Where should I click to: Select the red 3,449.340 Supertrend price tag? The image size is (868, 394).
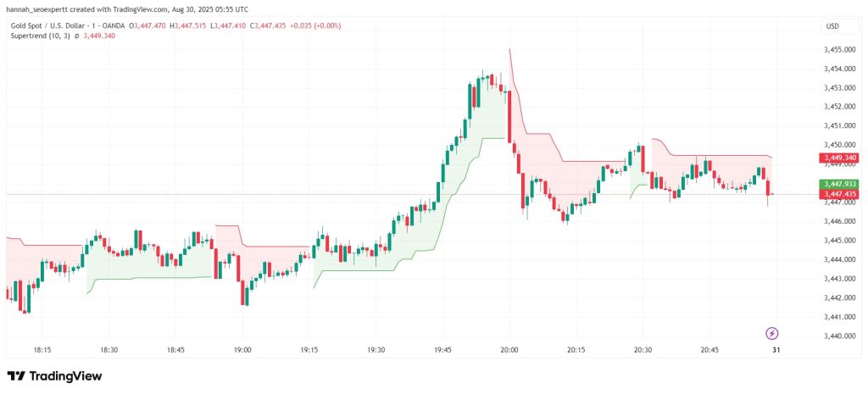[838, 158]
